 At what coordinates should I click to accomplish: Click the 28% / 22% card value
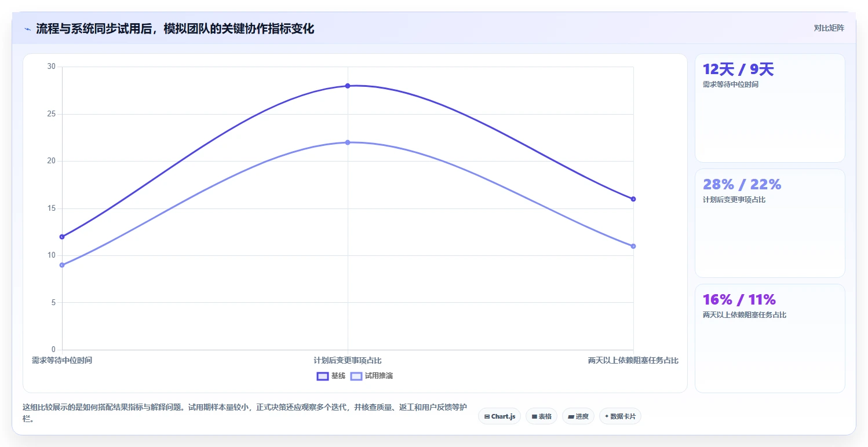(x=742, y=185)
